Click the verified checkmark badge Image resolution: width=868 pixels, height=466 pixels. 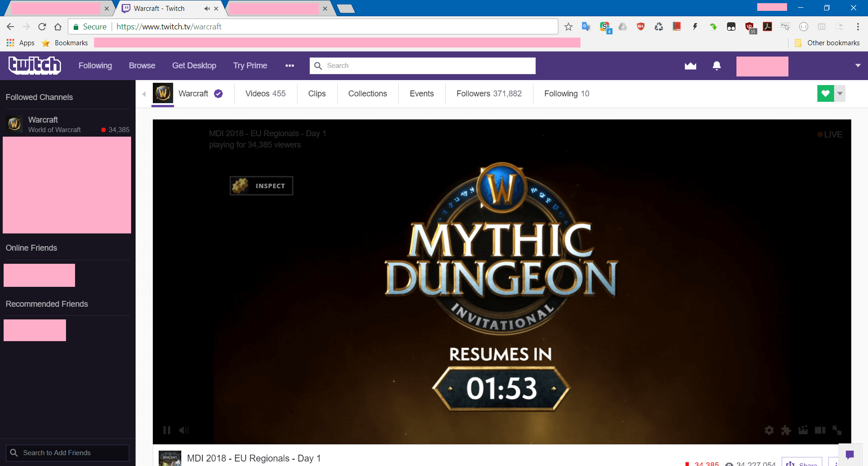point(218,94)
